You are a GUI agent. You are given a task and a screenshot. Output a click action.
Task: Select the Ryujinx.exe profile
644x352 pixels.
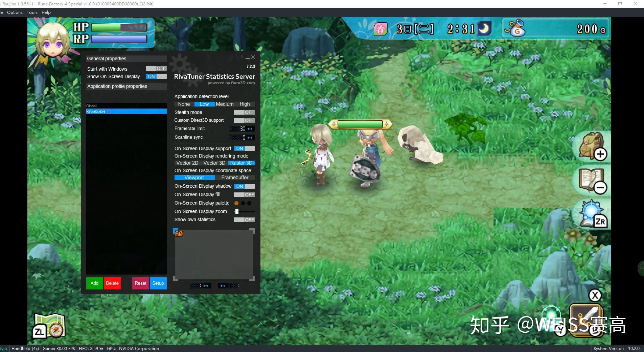click(x=126, y=111)
